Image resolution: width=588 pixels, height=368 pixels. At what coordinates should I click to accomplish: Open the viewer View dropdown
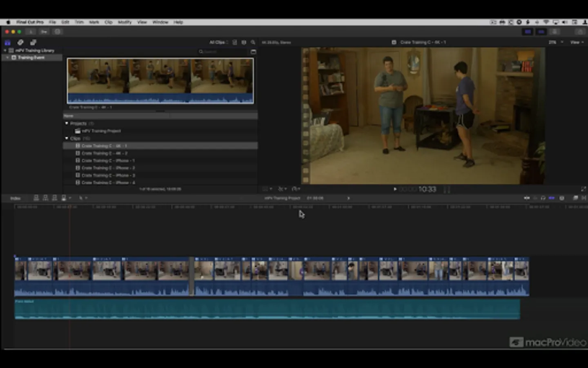pos(576,43)
